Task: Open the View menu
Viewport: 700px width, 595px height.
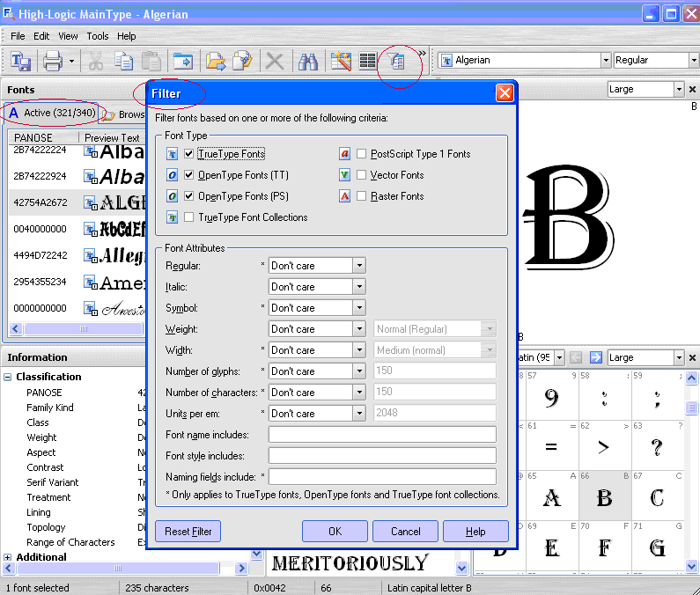Action: click(x=68, y=36)
